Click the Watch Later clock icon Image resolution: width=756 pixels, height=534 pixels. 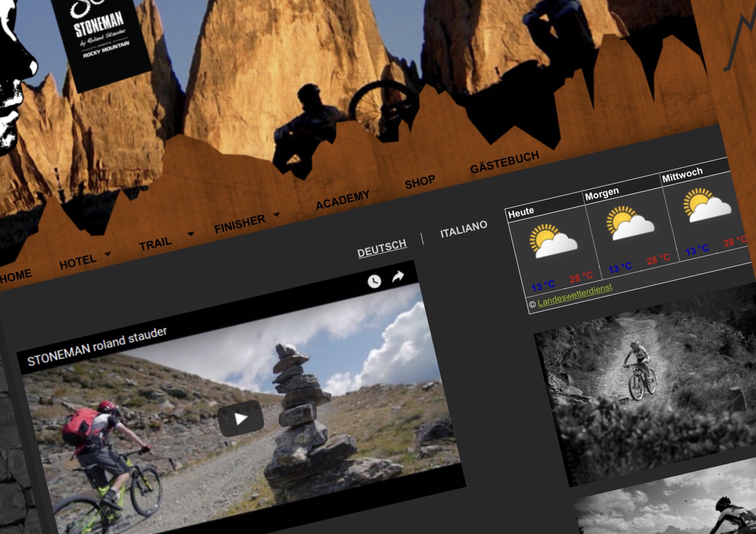click(374, 281)
